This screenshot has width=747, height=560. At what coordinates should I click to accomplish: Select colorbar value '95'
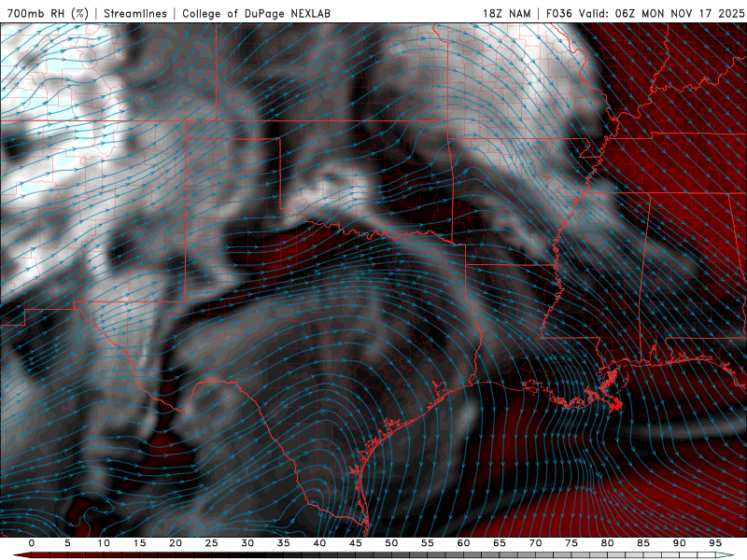(x=715, y=543)
